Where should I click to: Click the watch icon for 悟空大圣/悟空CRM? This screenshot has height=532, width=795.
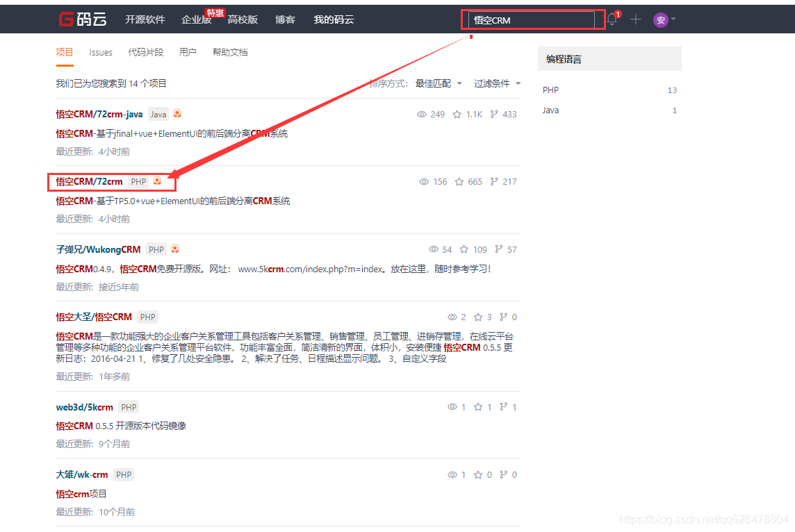click(452, 317)
